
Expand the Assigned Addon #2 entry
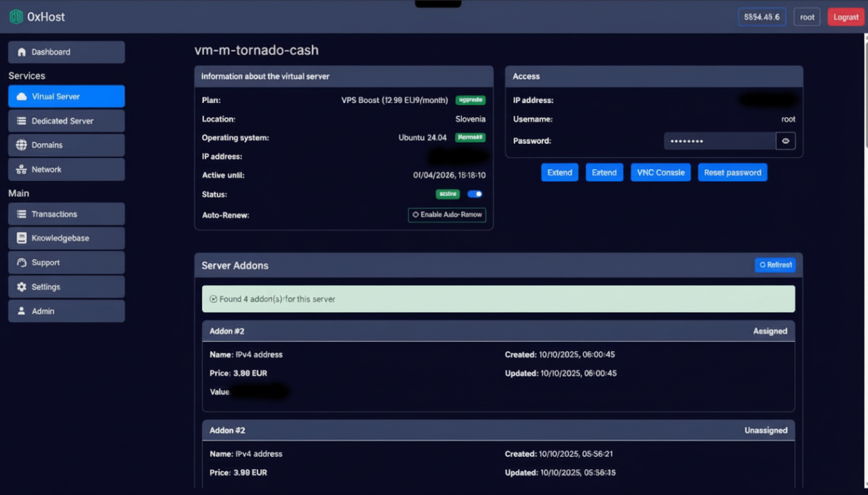pos(498,331)
